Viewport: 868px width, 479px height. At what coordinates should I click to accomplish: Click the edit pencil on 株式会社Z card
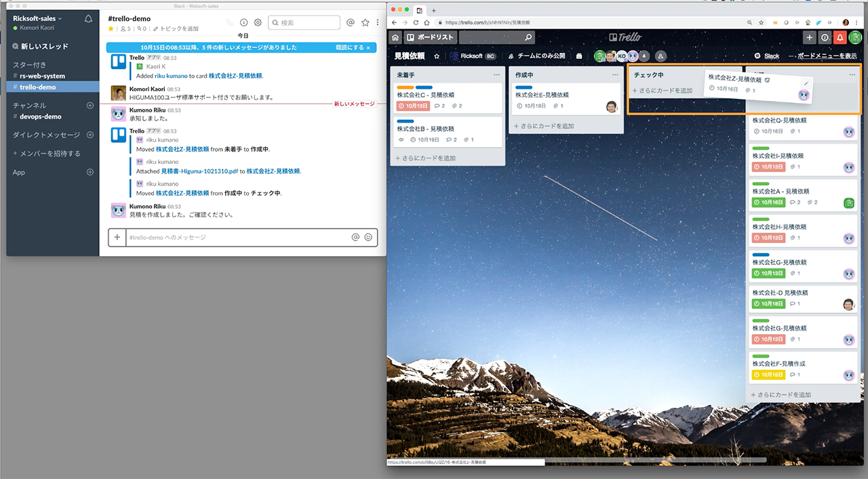point(806,83)
